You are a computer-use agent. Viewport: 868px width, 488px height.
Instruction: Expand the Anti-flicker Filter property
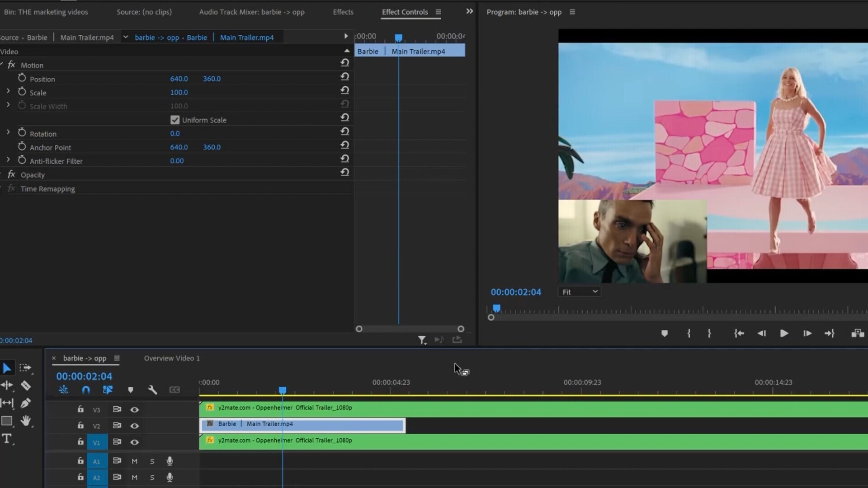point(8,160)
